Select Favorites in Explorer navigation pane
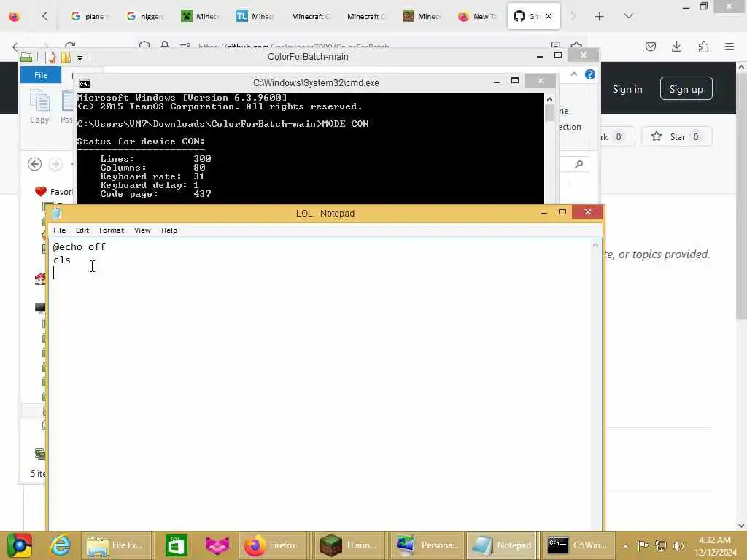Viewport: 747px width, 560px height. [53, 192]
